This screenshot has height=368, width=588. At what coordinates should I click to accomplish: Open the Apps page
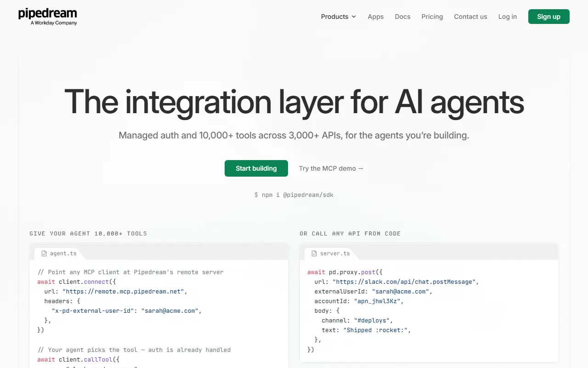coord(375,17)
